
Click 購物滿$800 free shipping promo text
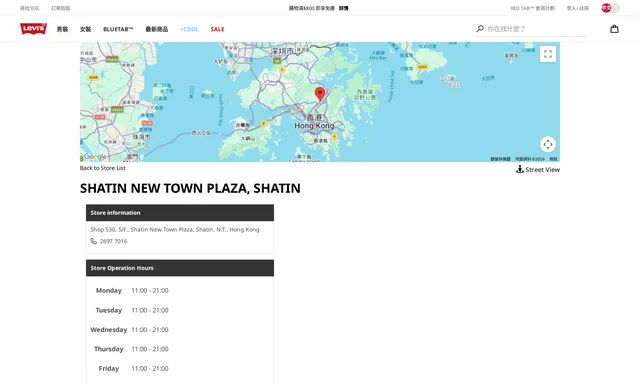coord(312,8)
